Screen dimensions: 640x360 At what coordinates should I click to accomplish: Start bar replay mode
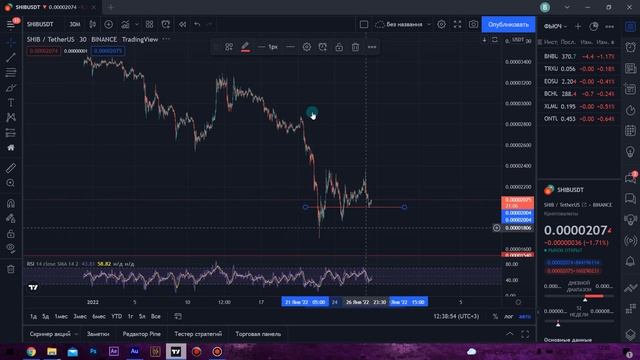click(182, 24)
